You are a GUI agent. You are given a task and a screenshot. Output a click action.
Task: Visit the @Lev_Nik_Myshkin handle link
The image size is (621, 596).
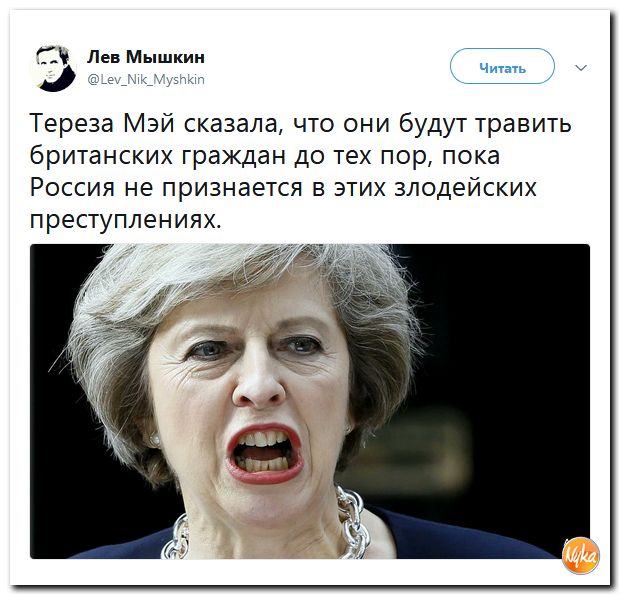tap(146, 80)
